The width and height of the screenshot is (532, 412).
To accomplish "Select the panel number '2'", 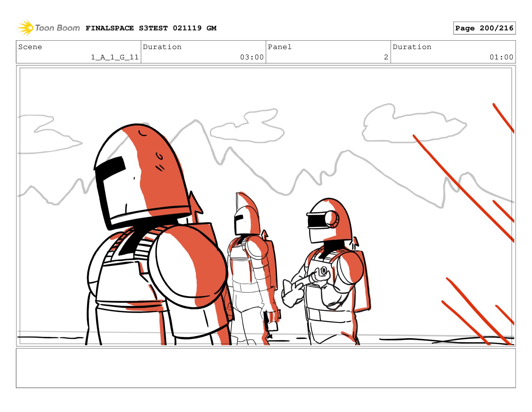I will pos(386,57).
